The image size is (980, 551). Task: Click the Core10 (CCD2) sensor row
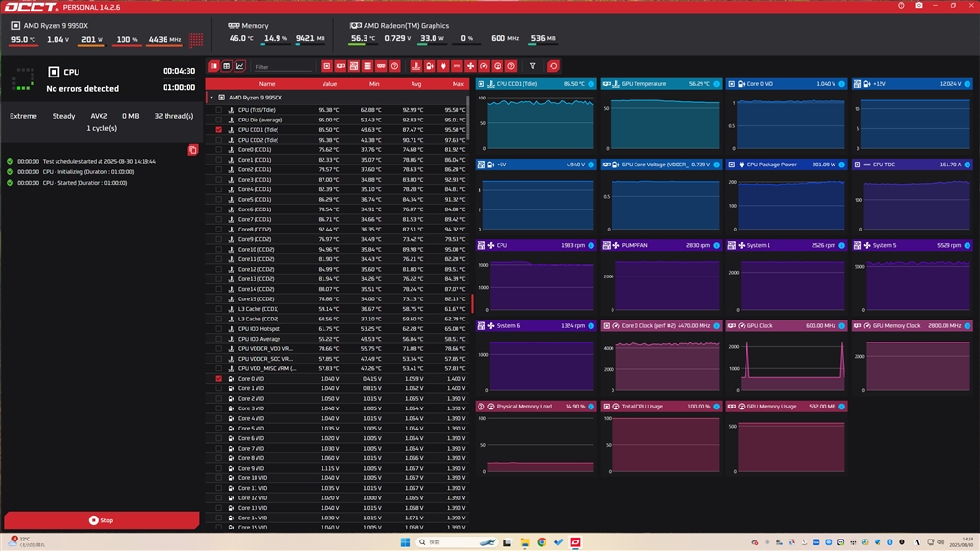337,250
